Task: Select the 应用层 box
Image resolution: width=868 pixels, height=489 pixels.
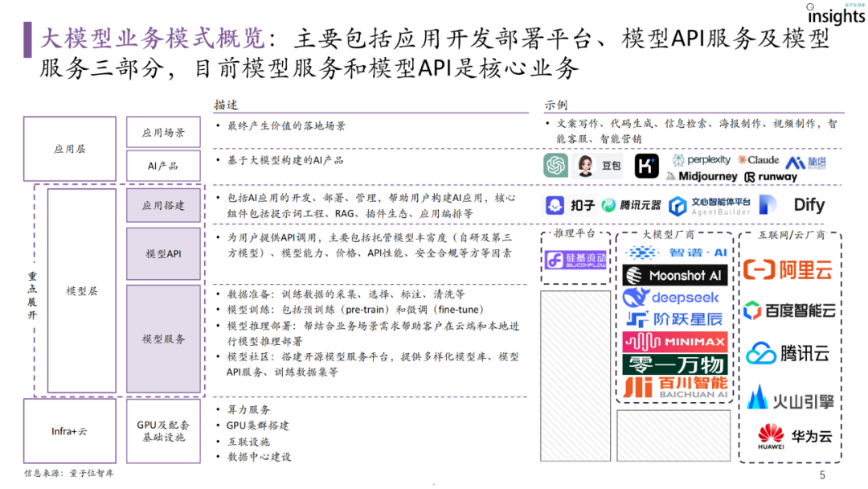Action: (x=70, y=149)
